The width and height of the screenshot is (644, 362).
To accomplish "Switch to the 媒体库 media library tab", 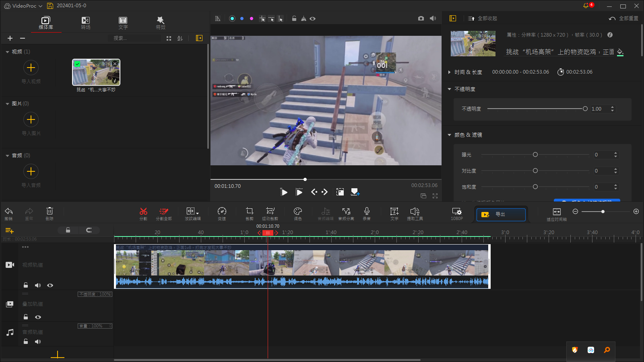I will [x=46, y=23].
